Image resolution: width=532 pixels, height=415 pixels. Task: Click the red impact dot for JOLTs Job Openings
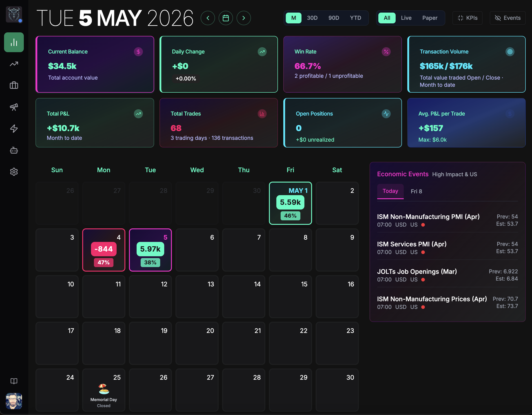tap(423, 280)
